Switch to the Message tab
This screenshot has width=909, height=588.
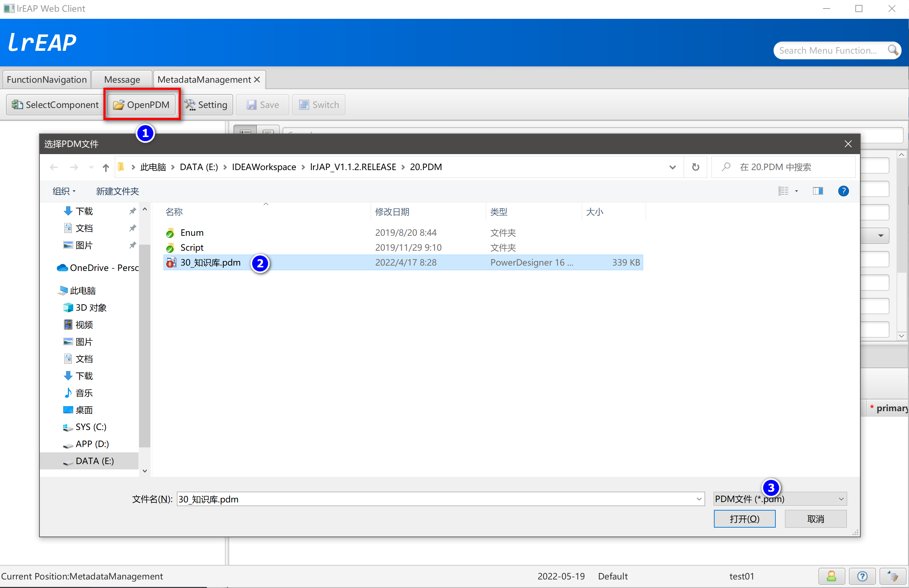[122, 80]
